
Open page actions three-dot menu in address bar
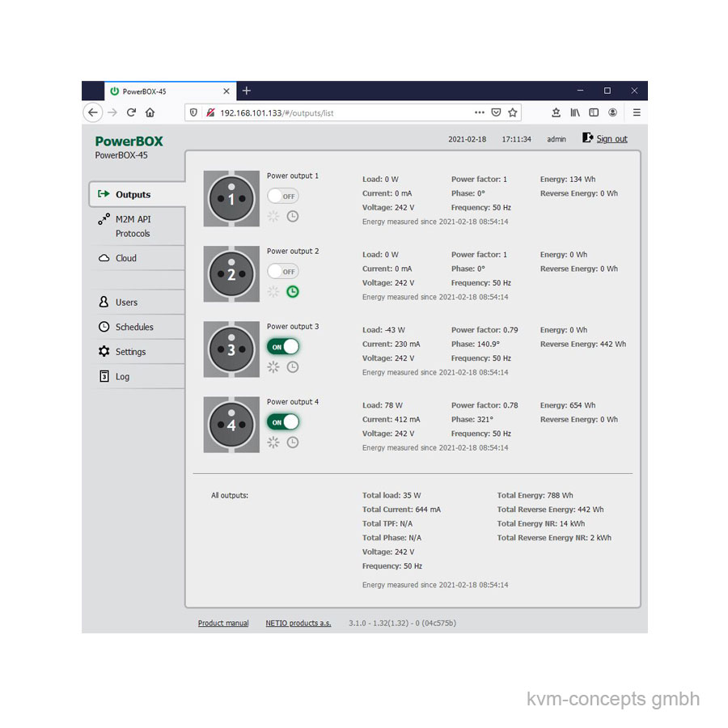click(480, 113)
